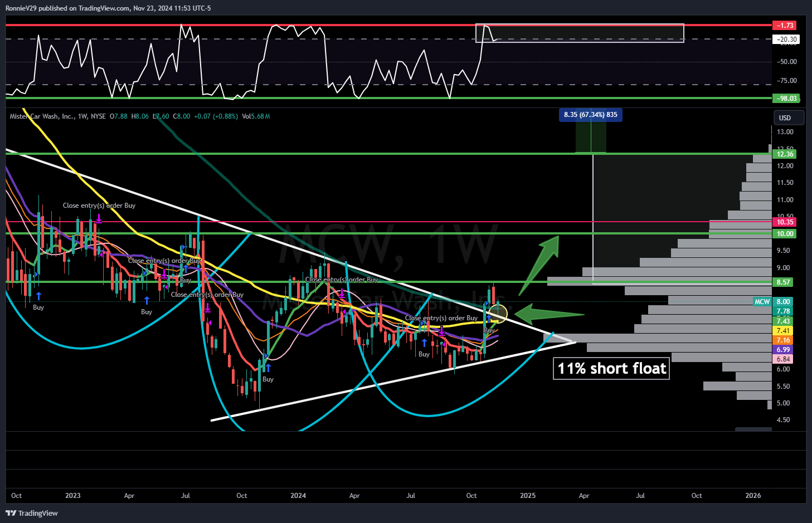Click the 2023 time axis label
812x523 pixels.
point(73,496)
